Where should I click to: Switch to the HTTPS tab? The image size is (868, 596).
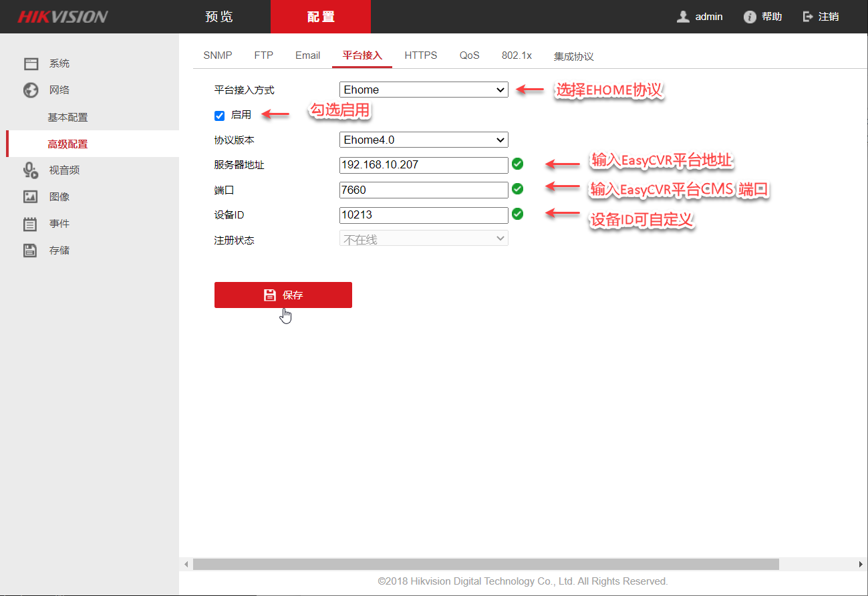[x=421, y=55]
